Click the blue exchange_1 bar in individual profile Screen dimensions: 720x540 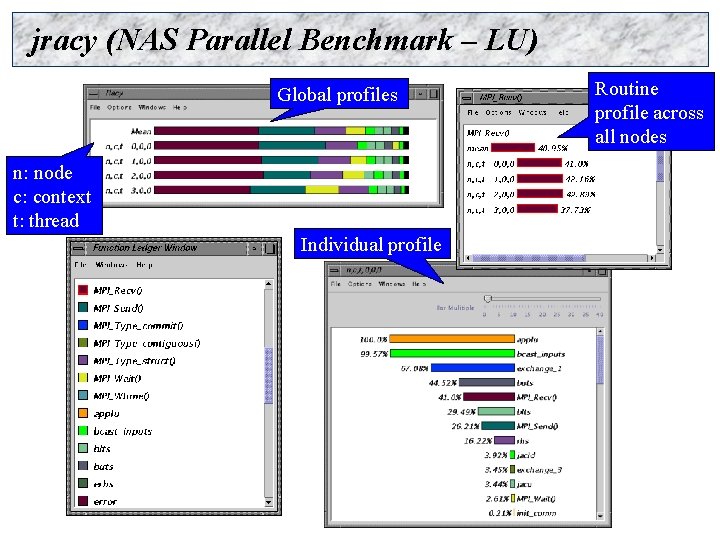473,368
